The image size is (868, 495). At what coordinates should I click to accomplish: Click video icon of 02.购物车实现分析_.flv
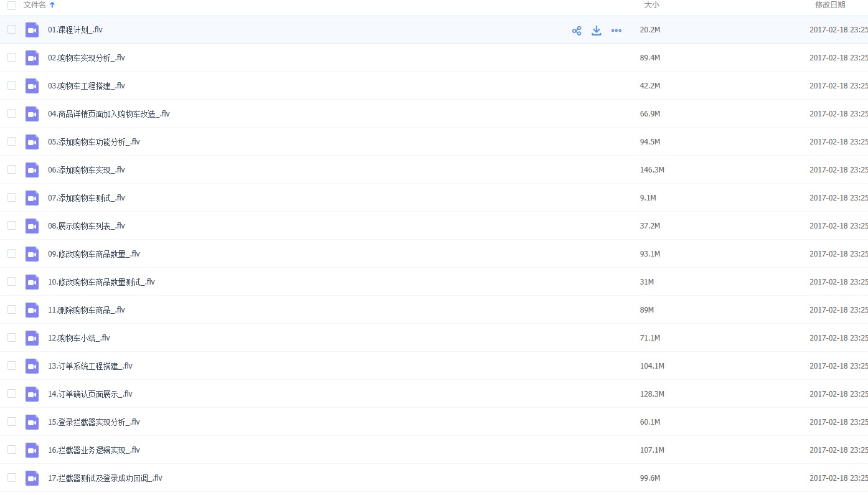click(x=32, y=58)
